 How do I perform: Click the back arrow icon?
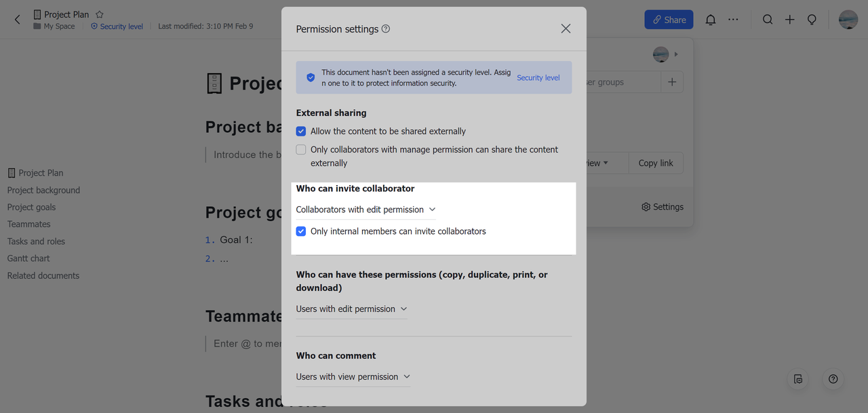pyautogui.click(x=18, y=20)
